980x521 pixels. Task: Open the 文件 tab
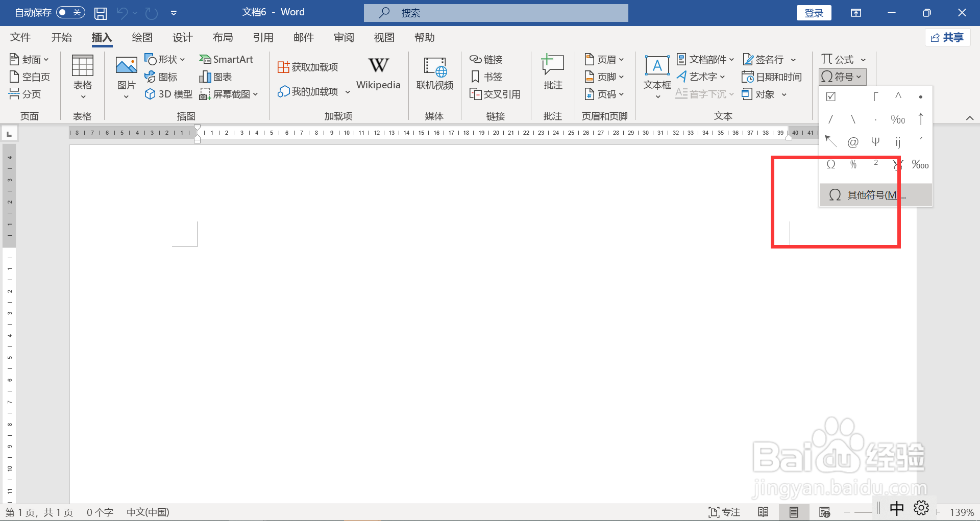(x=20, y=37)
